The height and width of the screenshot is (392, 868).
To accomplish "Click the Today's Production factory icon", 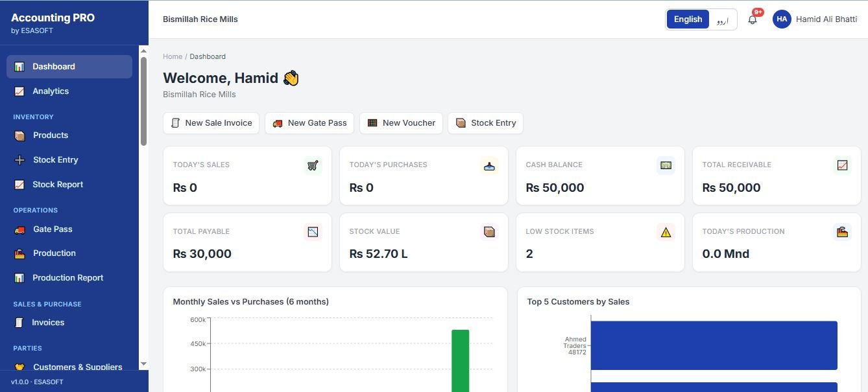I will click(842, 232).
